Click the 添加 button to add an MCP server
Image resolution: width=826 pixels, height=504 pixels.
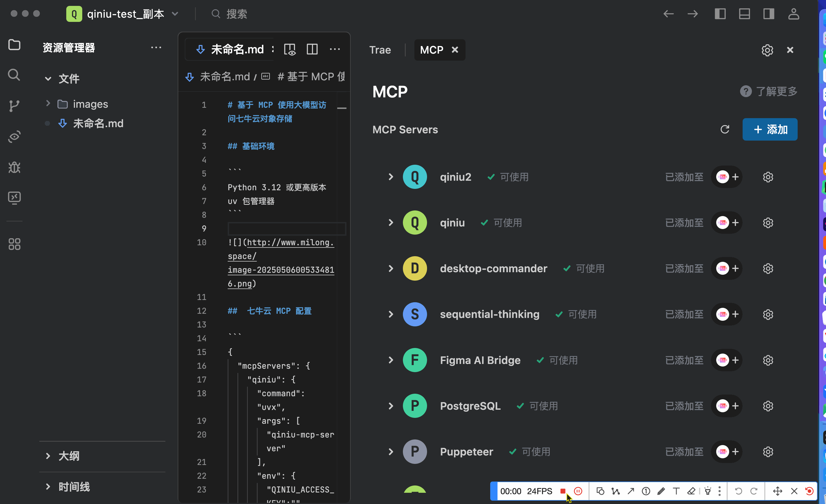[770, 129]
